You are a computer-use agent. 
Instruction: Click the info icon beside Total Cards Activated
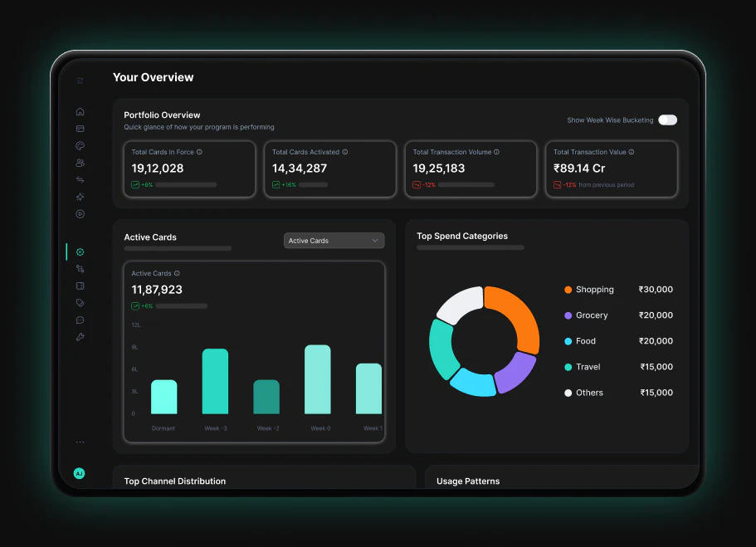[x=344, y=152]
